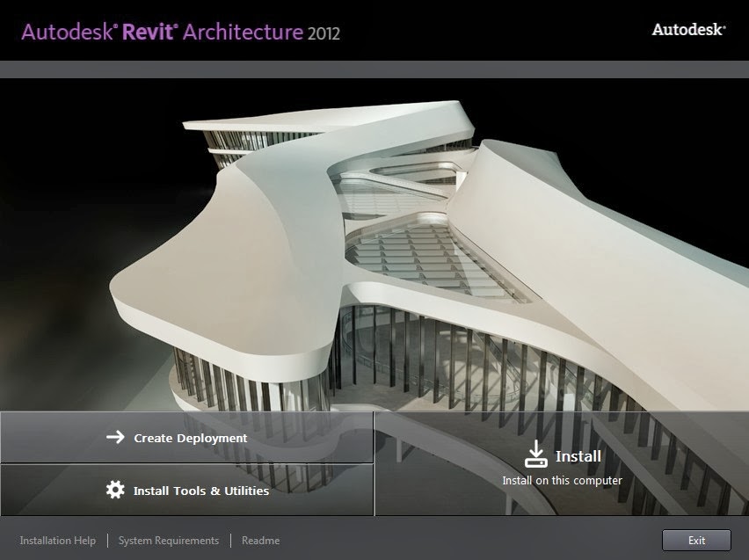Click the Create Deployment arrow icon
The width and height of the screenshot is (749, 560).
click(115, 437)
